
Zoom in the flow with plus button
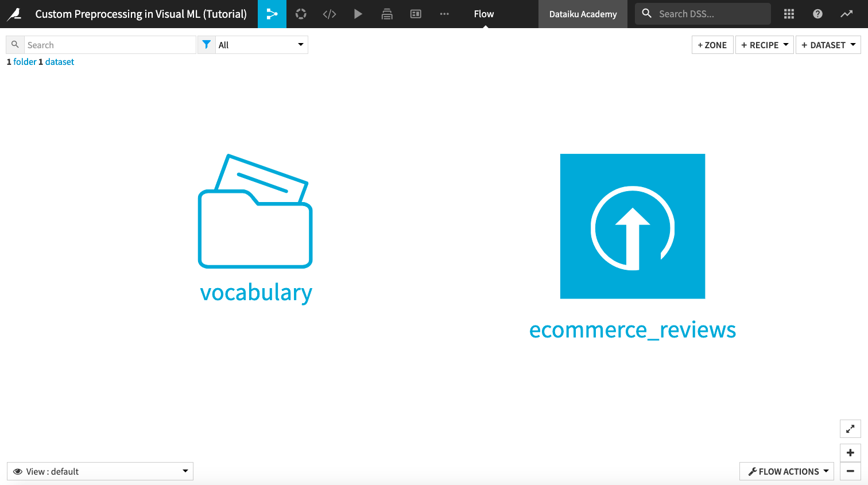pyautogui.click(x=850, y=453)
